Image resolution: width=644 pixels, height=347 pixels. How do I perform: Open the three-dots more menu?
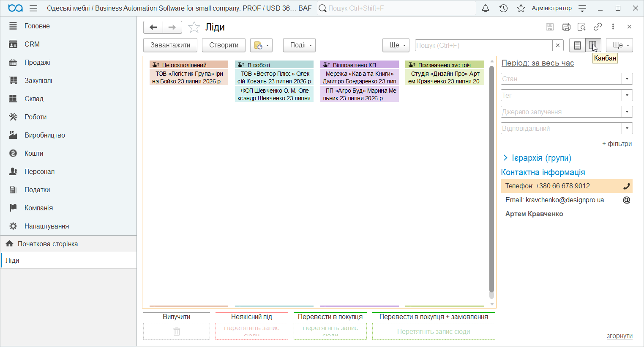[613, 27]
